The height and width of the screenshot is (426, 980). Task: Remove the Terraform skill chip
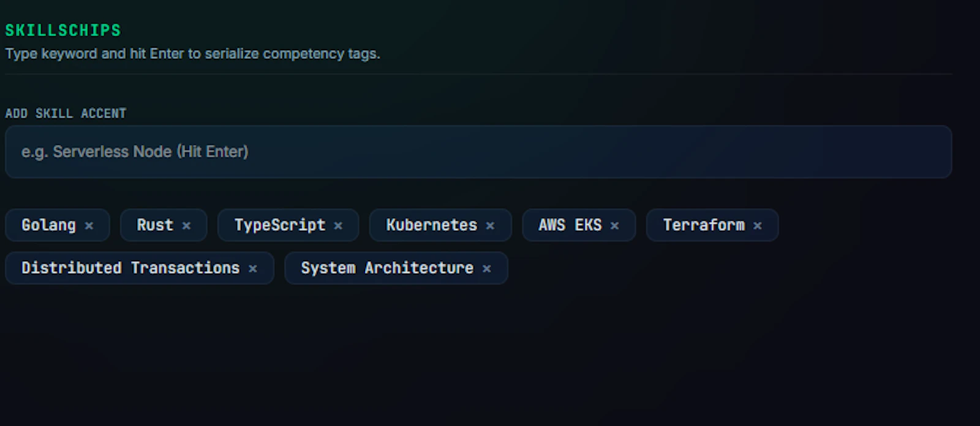pyautogui.click(x=758, y=226)
